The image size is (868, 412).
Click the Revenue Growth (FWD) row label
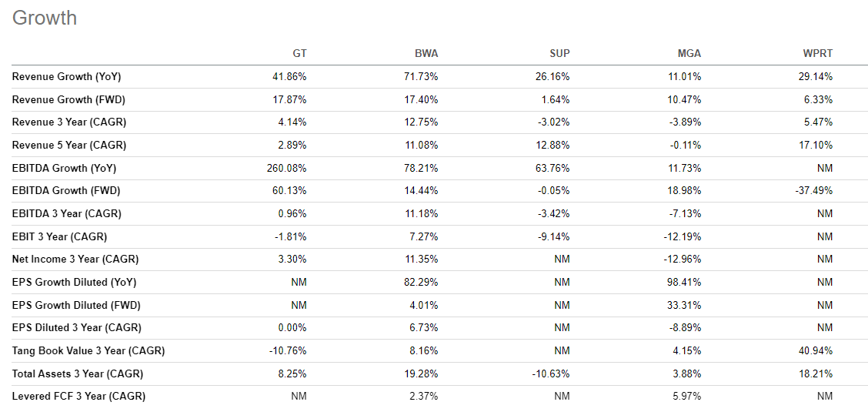click(68, 99)
